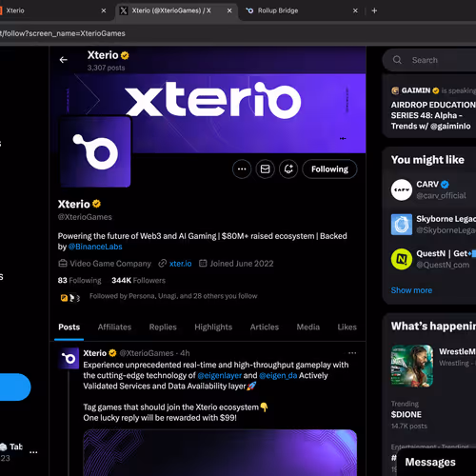
Task: Go back with the arrow beside Xterio
Action: (x=64, y=60)
